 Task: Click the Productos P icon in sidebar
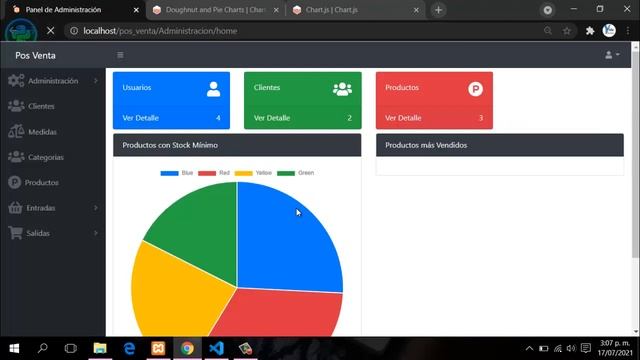click(15, 182)
